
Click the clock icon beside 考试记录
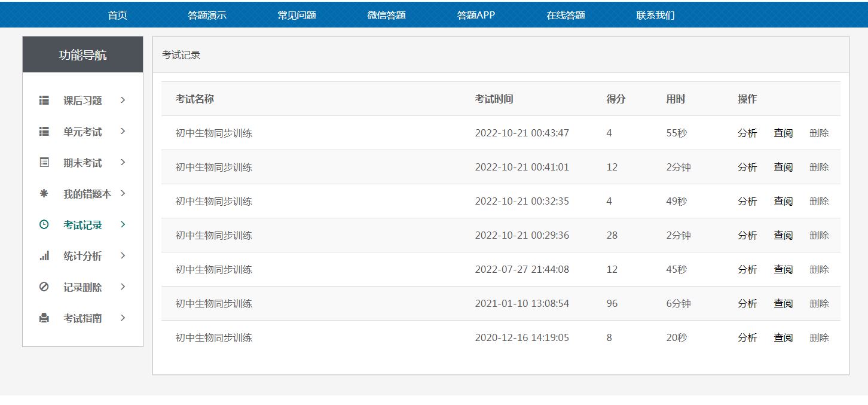(44, 225)
